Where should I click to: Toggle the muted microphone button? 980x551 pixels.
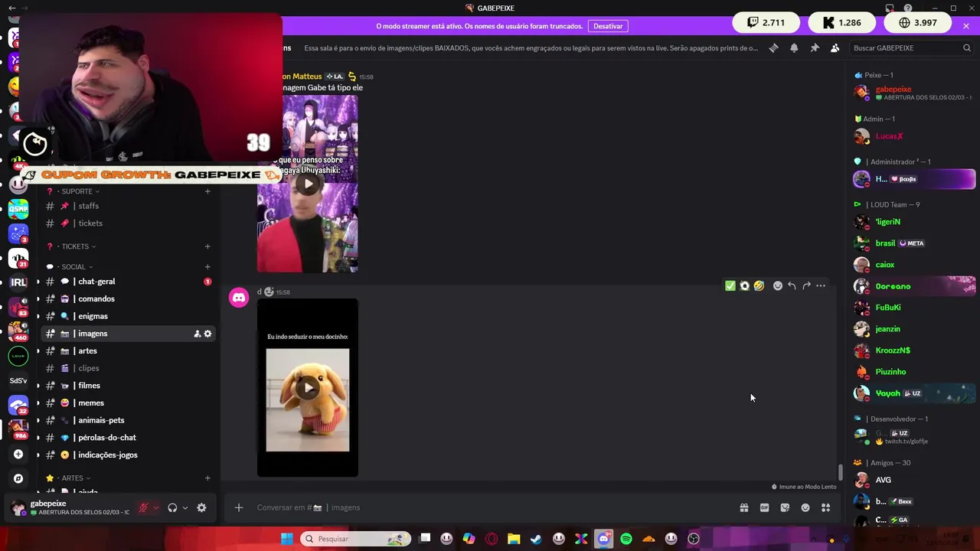coord(143,507)
